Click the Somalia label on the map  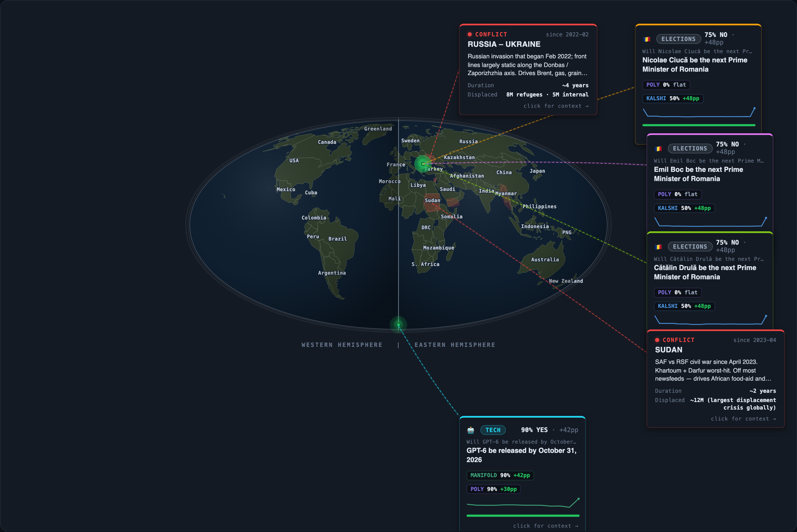pos(451,217)
